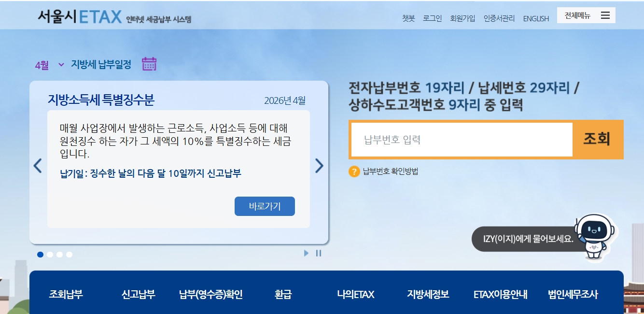The image size is (644, 314).
Task: Click the 서울시 ETAX logo
Action: pyautogui.click(x=114, y=17)
